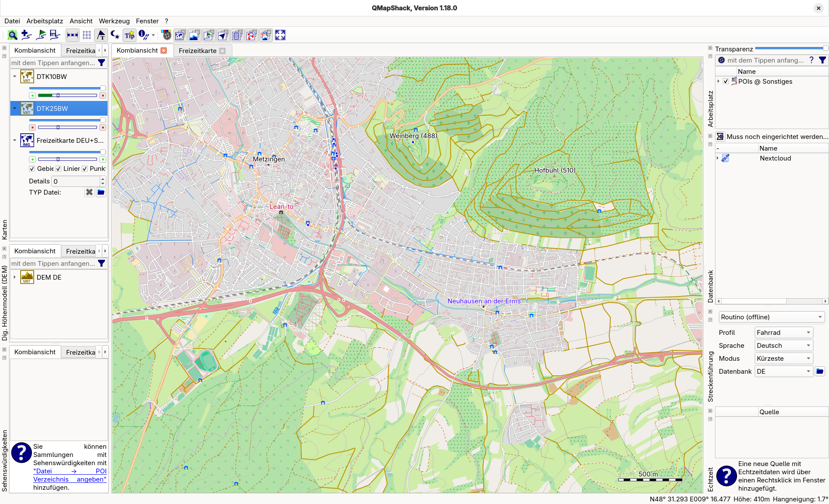Open the Werkzeug menu

(x=114, y=21)
